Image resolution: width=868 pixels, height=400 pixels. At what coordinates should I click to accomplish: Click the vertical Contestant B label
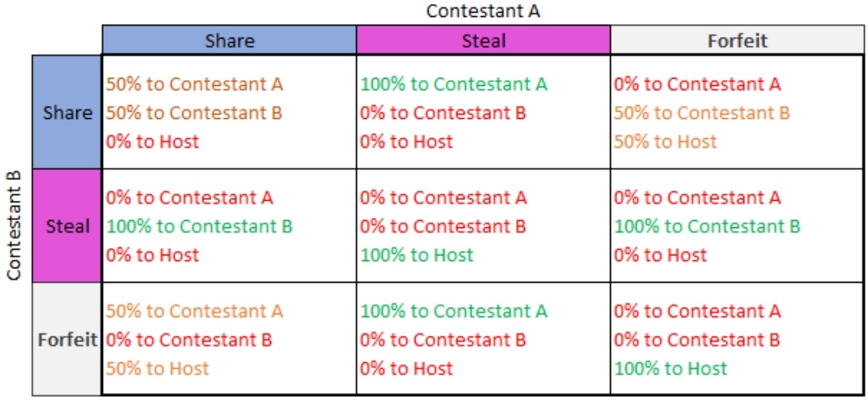(x=14, y=225)
